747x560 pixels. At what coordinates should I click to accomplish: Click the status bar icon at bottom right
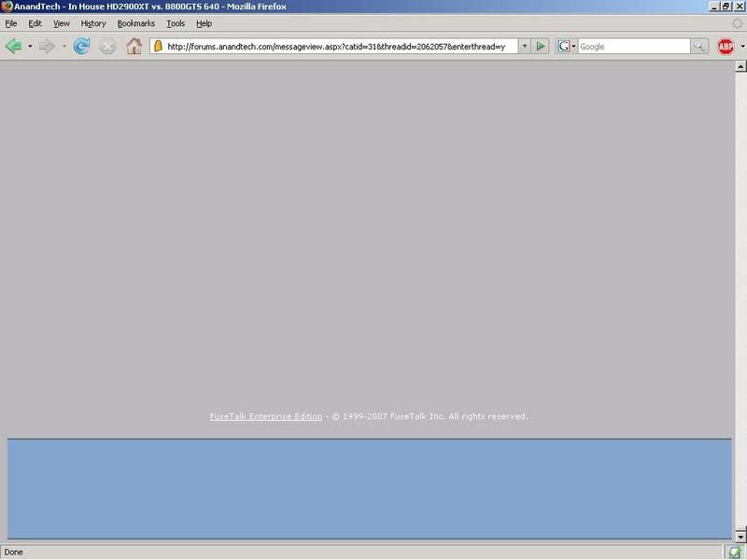pos(734,553)
